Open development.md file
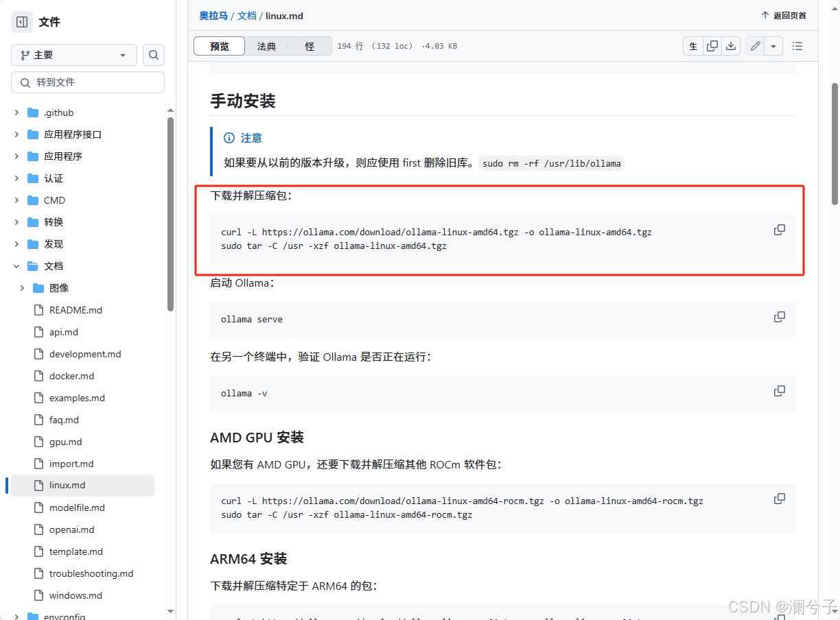Image resolution: width=840 pixels, height=620 pixels. coord(85,354)
